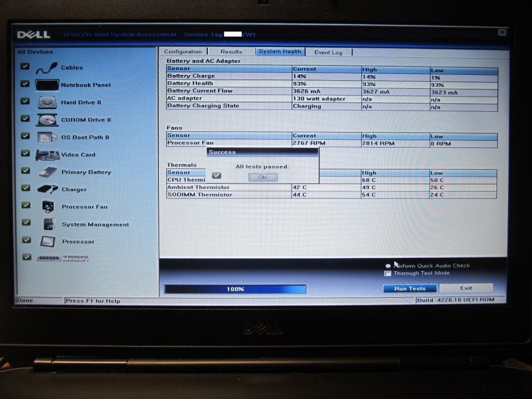Screen dimensions: 532x399
Task: Click the 2814 RPM high value
Action: 378,143
